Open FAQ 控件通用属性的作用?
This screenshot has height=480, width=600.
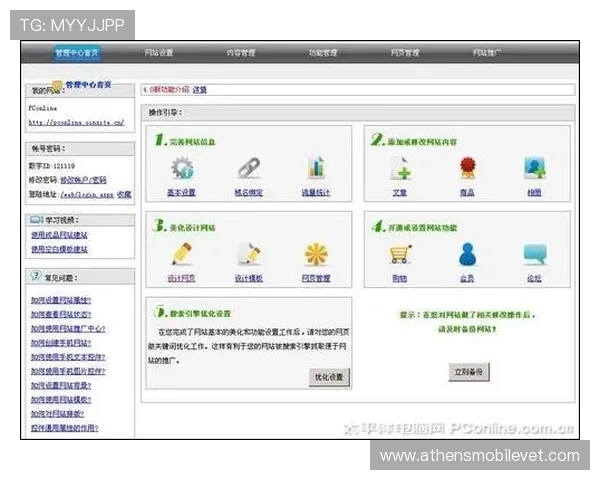(x=65, y=428)
